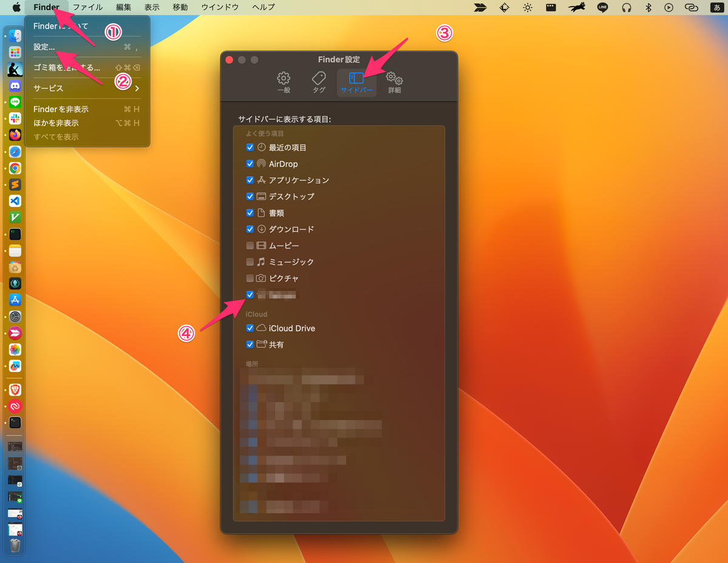Open the Apple menu
This screenshot has width=728, height=563.
point(15,7)
